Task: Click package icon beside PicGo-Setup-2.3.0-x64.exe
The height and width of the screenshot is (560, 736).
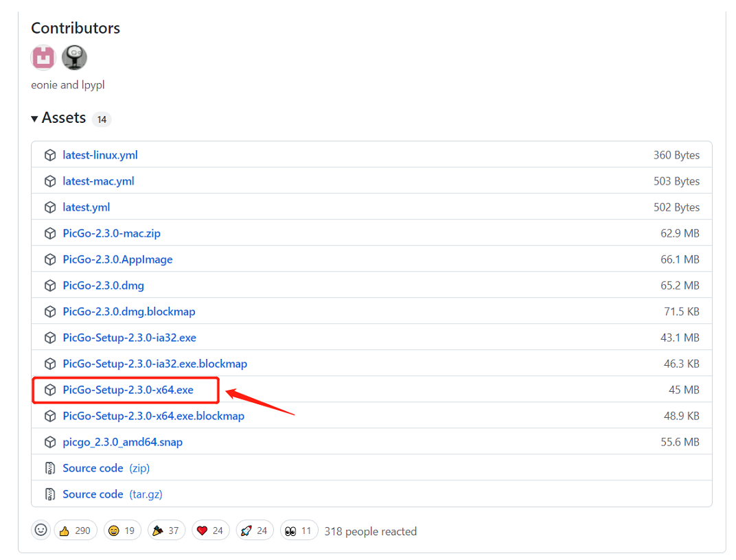Action: pyautogui.click(x=49, y=390)
